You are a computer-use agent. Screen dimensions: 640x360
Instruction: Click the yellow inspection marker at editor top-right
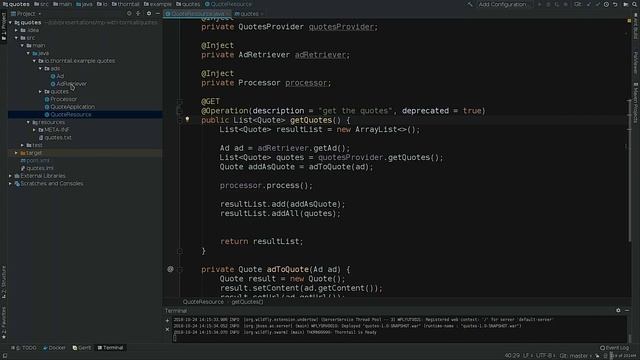click(629, 20)
